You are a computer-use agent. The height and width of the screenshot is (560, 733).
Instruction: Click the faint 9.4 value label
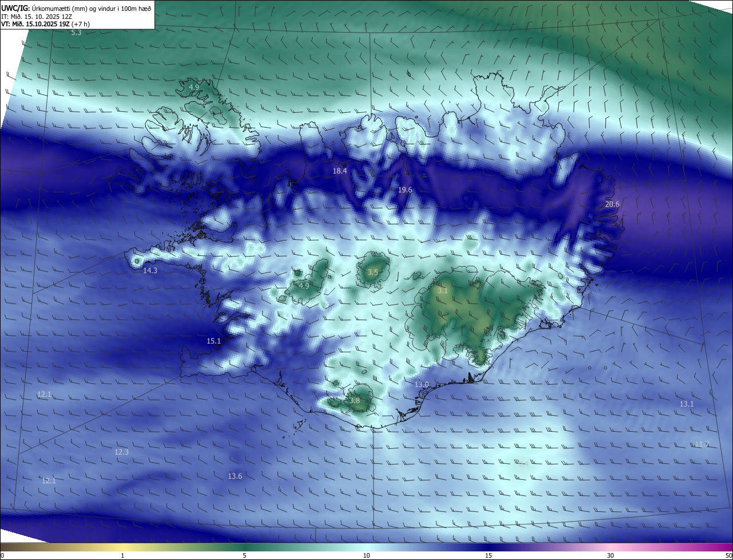coord(523,464)
